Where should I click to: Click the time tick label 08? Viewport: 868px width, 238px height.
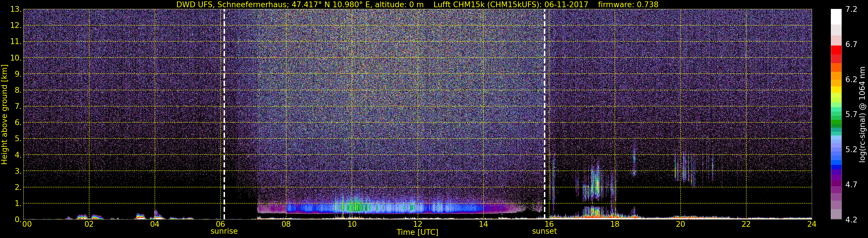286,224
